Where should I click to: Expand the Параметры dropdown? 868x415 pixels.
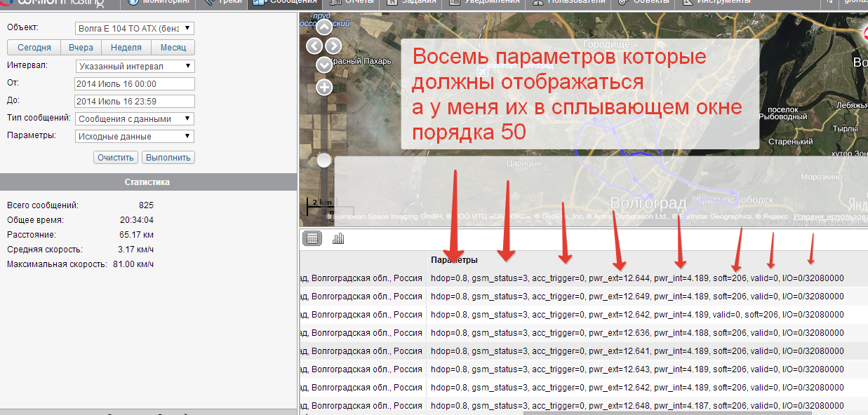(x=135, y=137)
